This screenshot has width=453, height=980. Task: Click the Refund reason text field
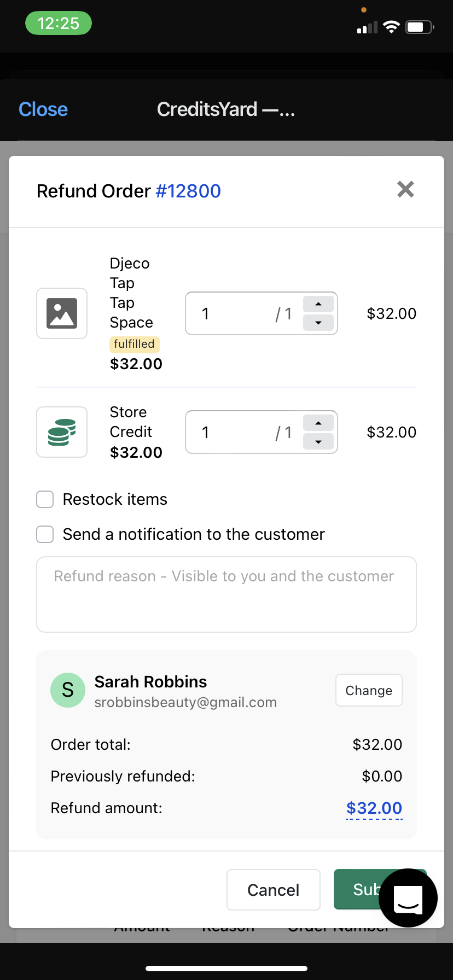coord(226,594)
